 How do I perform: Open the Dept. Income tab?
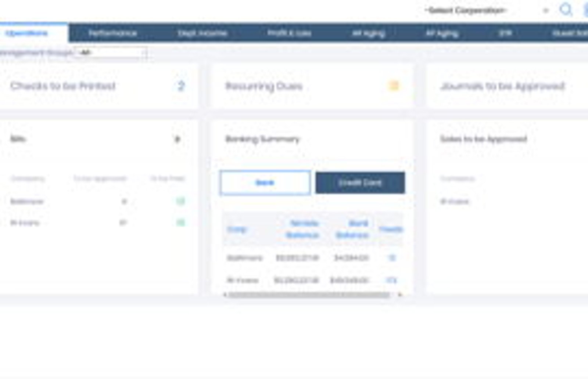pyautogui.click(x=202, y=33)
